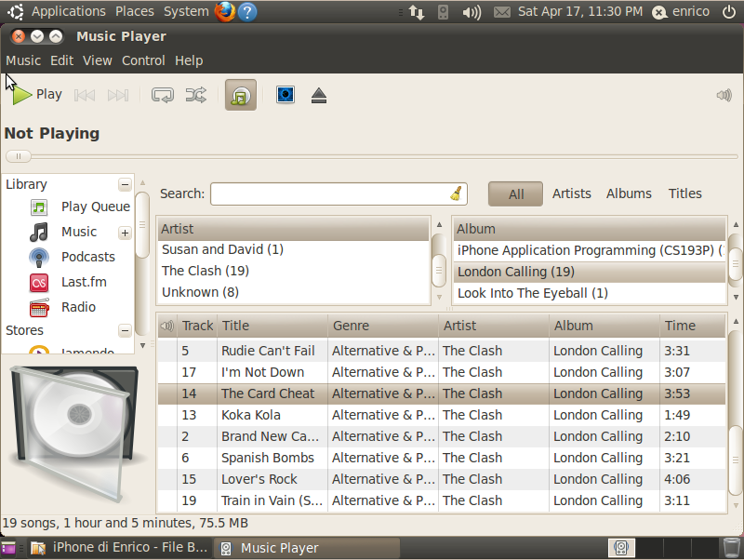Click the track list scroll-down arrow
The image size is (744, 560).
pyautogui.click(x=736, y=506)
